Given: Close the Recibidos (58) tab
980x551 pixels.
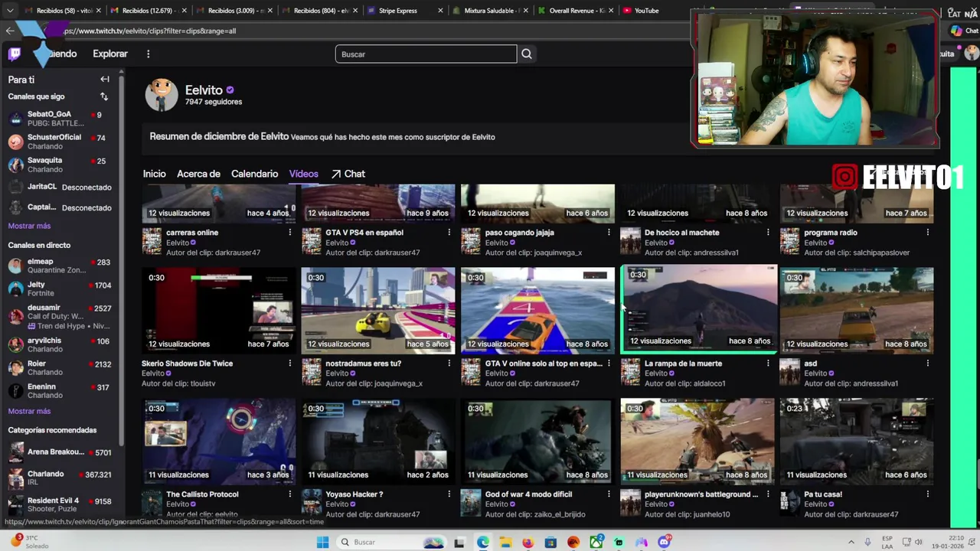Looking at the screenshot, I should [98, 11].
